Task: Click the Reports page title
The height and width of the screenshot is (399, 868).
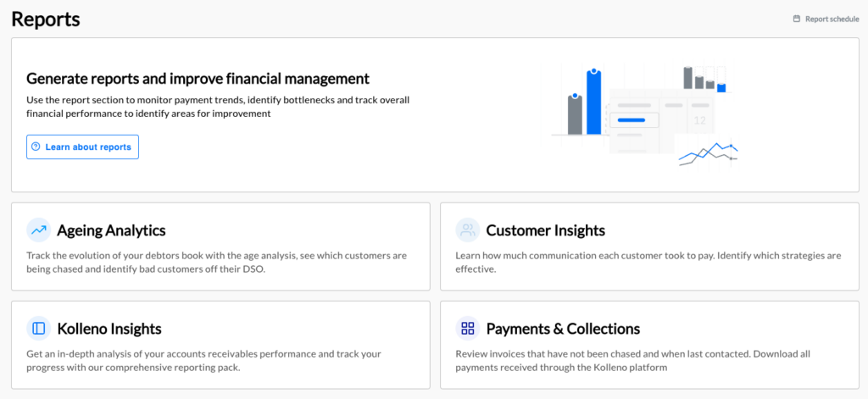Action: pyautogui.click(x=46, y=19)
